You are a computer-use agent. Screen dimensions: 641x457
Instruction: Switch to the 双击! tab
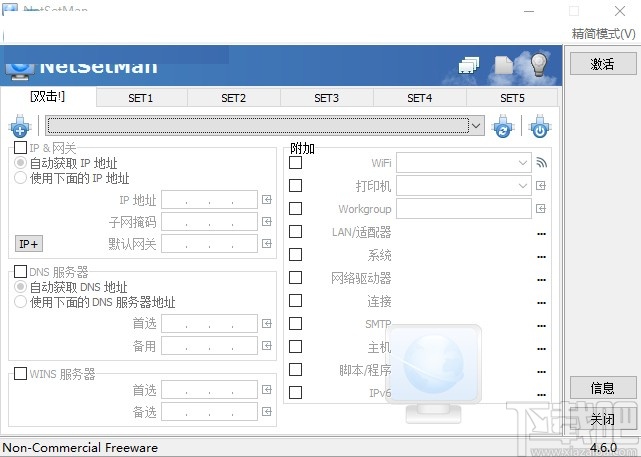(x=48, y=96)
